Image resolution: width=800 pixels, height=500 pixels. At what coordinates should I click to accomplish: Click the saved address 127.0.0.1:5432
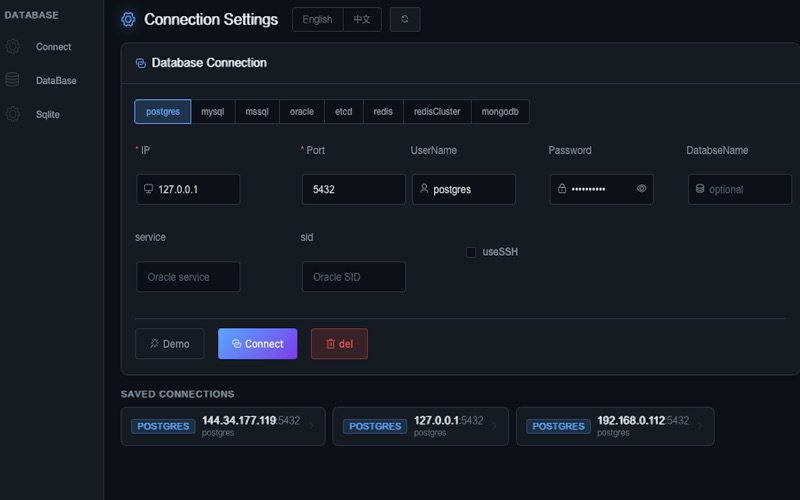point(448,420)
